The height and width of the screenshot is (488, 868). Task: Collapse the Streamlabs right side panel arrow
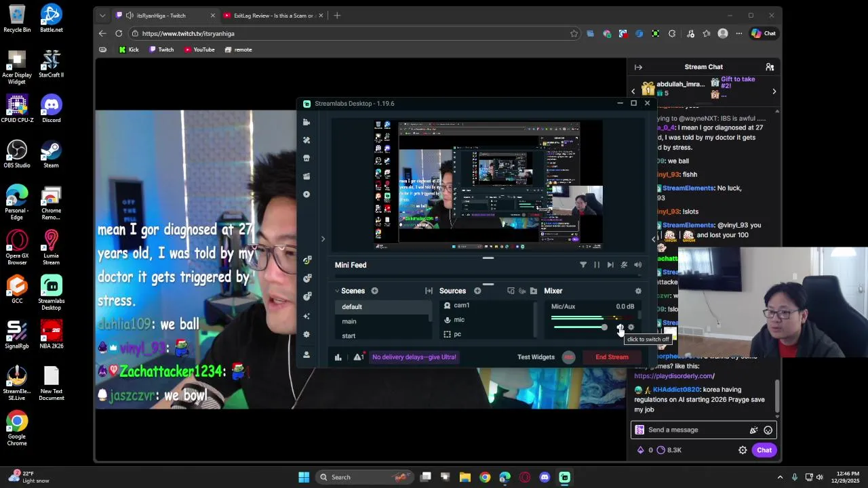coord(653,239)
